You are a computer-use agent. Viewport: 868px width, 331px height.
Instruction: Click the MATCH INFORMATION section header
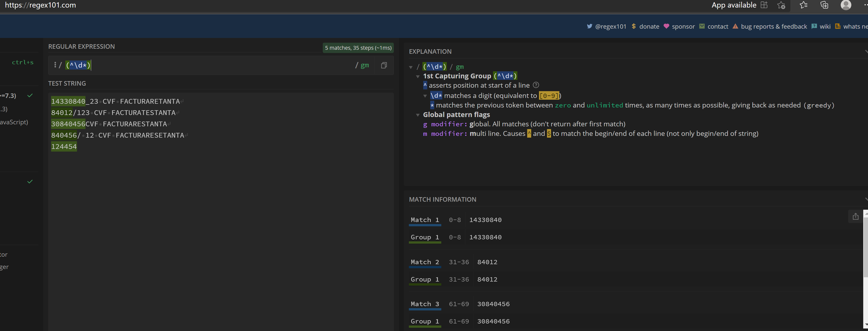pyautogui.click(x=442, y=199)
